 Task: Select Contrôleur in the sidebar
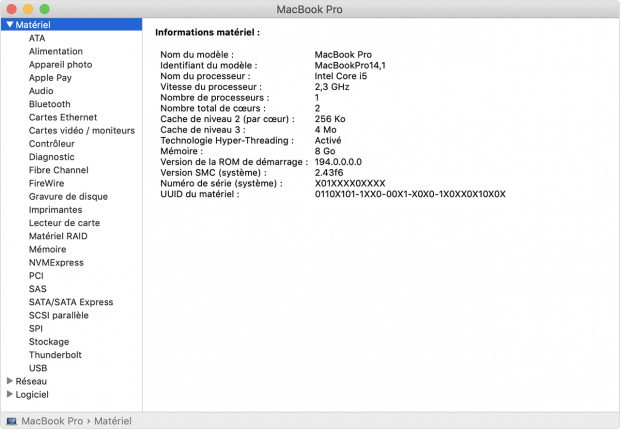click(51, 144)
